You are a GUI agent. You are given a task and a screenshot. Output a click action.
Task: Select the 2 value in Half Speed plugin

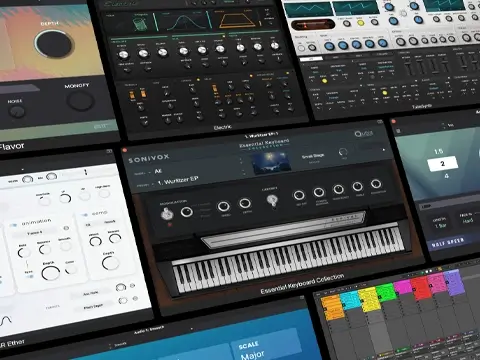click(442, 164)
